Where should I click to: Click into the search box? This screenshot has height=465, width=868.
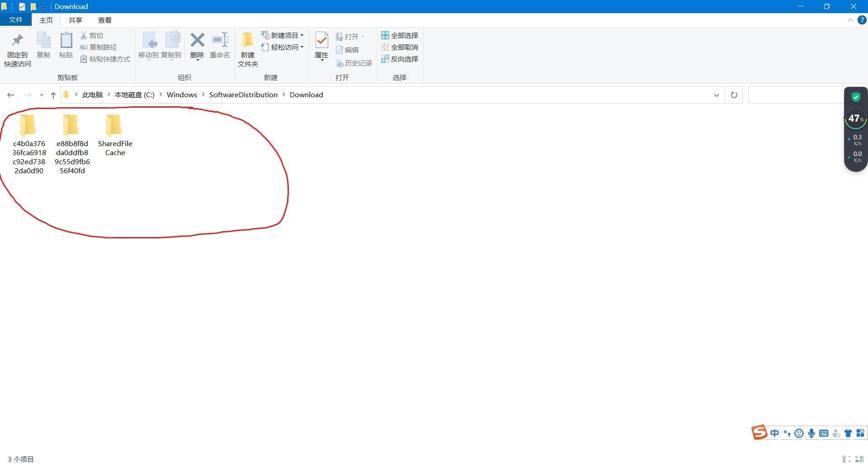[x=797, y=95]
